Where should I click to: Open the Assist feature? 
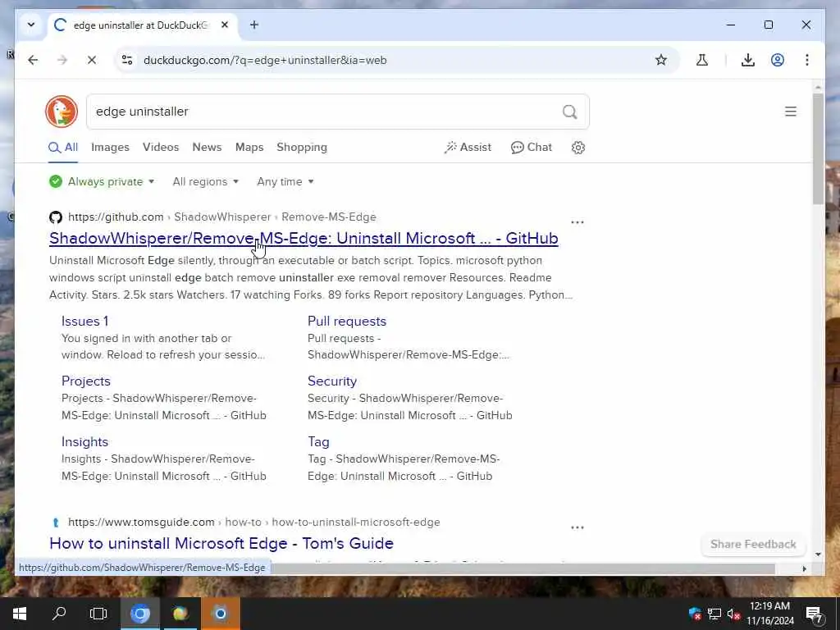point(467,148)
